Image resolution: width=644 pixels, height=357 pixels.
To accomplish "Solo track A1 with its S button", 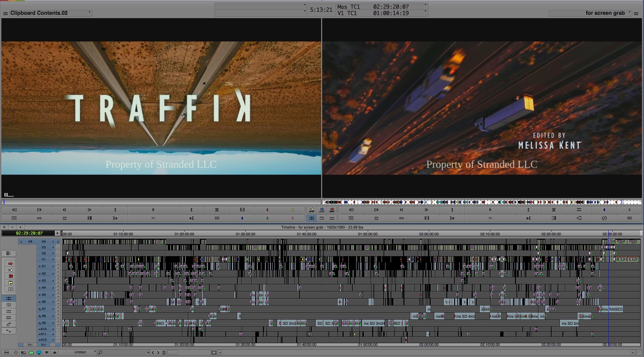I will coord(58,265).
